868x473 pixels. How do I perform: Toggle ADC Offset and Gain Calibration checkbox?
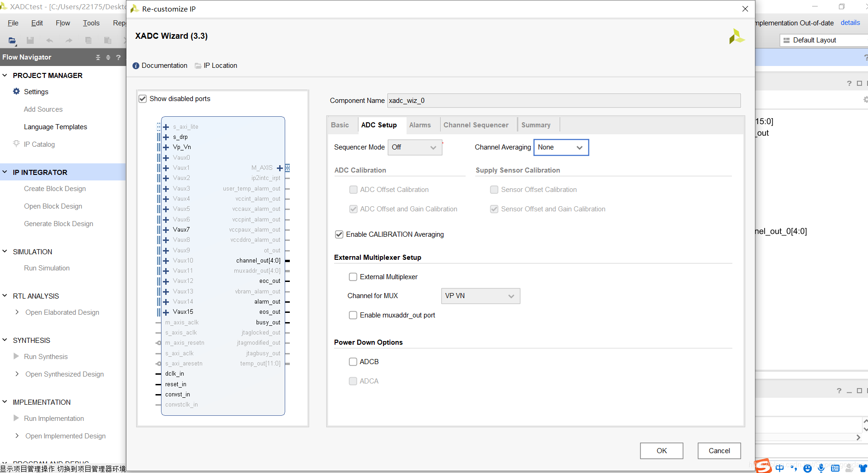pos(353,209)
